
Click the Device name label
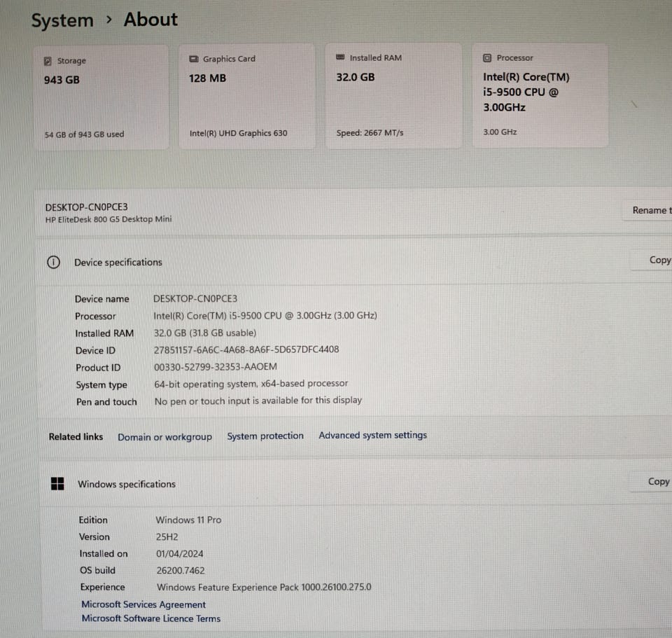102,299
